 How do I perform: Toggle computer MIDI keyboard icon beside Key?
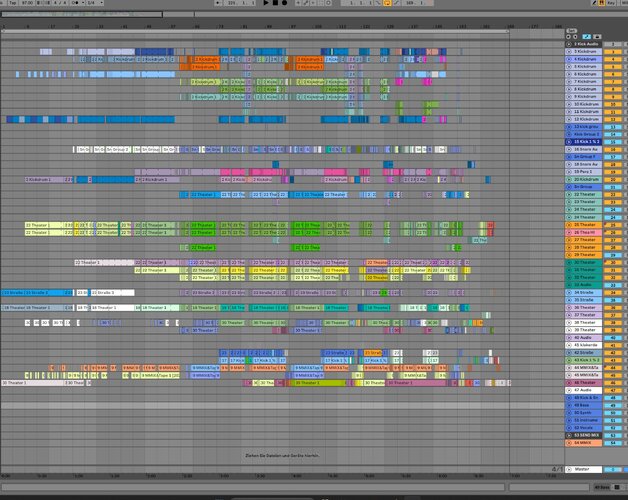pos(602,3)
